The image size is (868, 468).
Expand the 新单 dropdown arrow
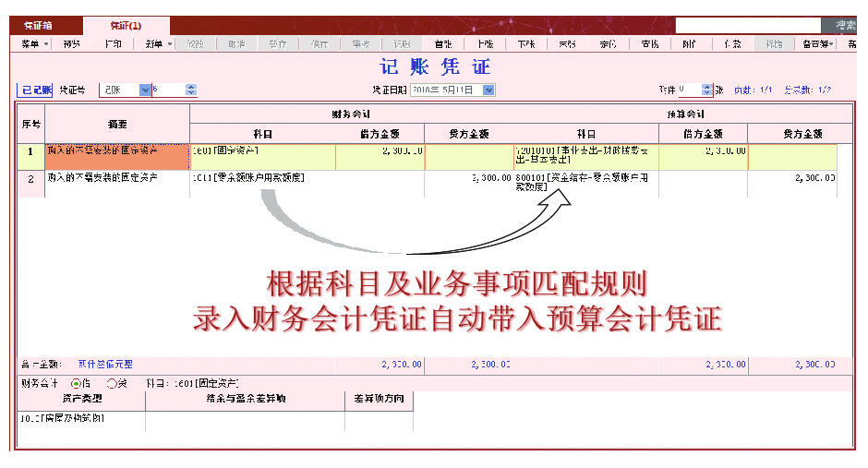(x=169, y=43)
